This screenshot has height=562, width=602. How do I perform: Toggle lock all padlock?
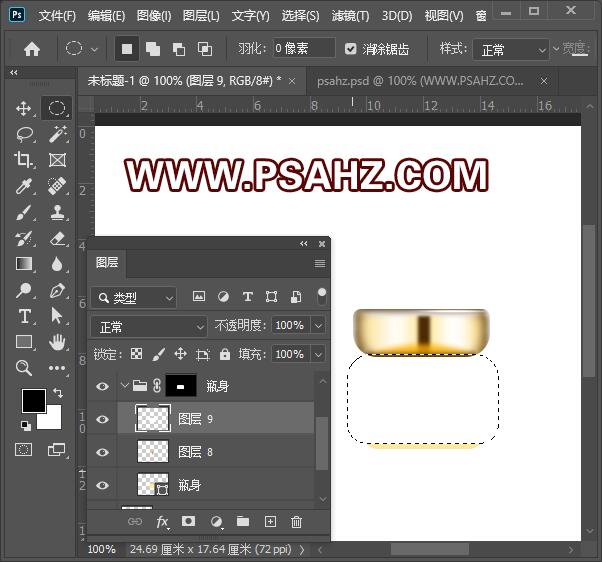point(225,354)
